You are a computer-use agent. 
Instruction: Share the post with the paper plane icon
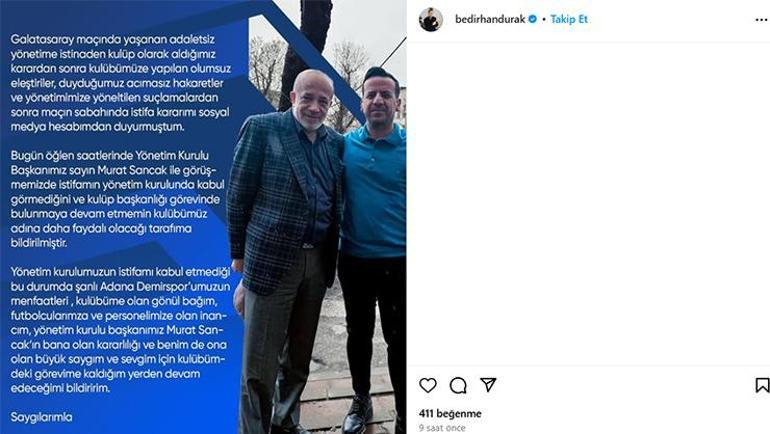click(x=488, y=384)
